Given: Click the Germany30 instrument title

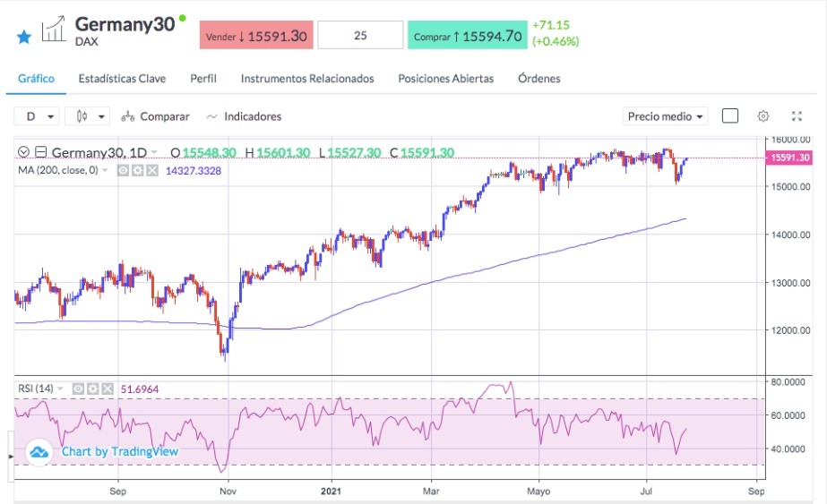Looking at the screenshot, I should [x=125, y=24].
